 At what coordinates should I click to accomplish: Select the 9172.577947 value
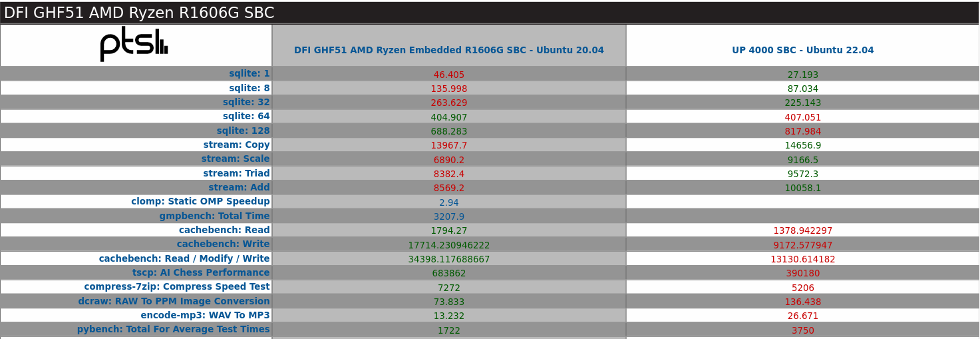pos(803,245)
